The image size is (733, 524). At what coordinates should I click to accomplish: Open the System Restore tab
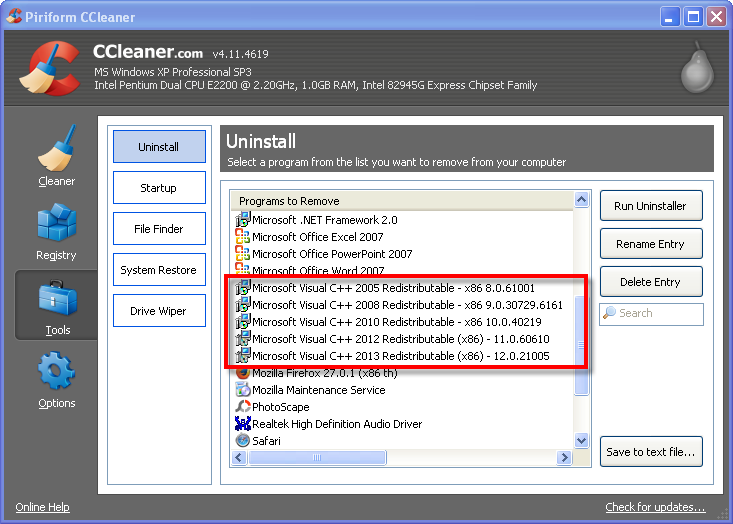click(159, 270)
